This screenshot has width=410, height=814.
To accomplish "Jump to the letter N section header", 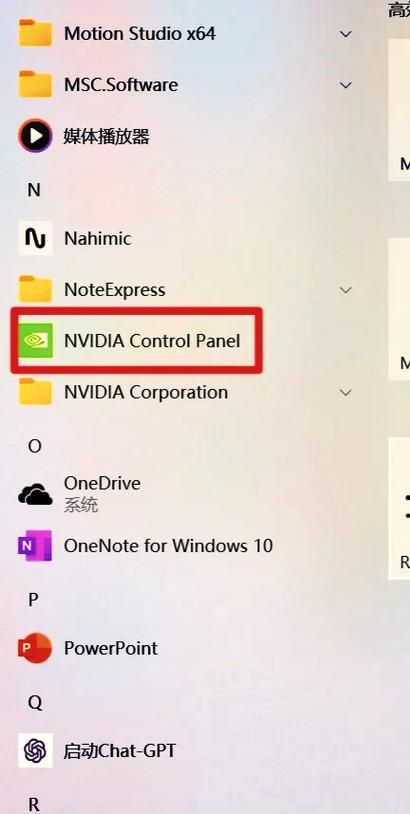I will pyautogui.click(x=34, y=190).
